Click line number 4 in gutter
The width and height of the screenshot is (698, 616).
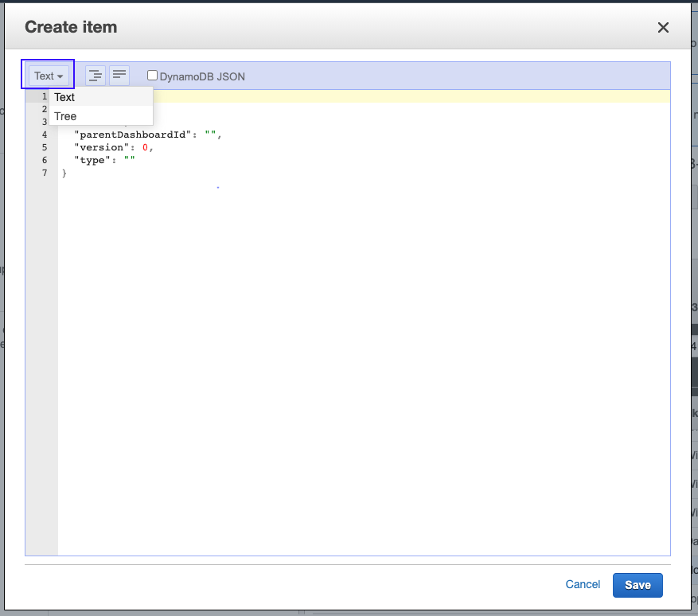[x=45, y=135]
